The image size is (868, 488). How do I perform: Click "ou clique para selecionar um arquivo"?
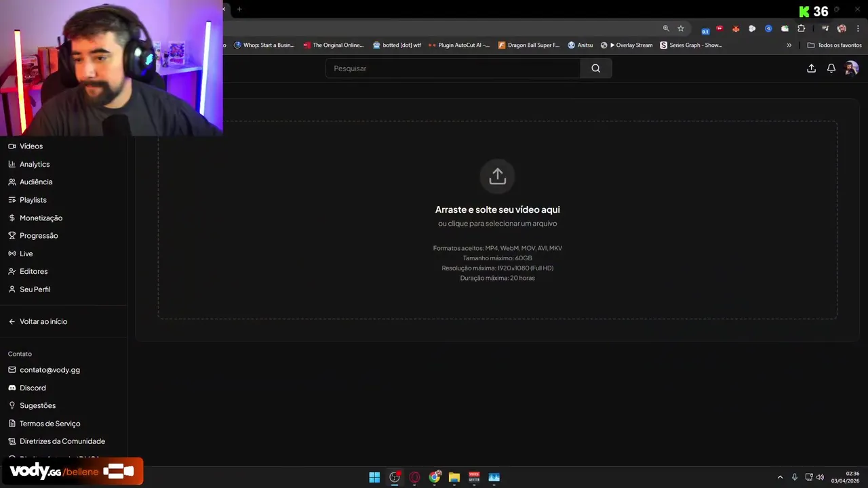498,224
